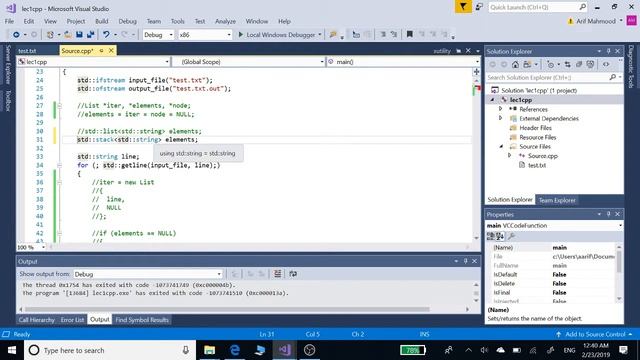
Task: Open the Analyze menu
Action: pyautogui.click(x=225, y=21)
